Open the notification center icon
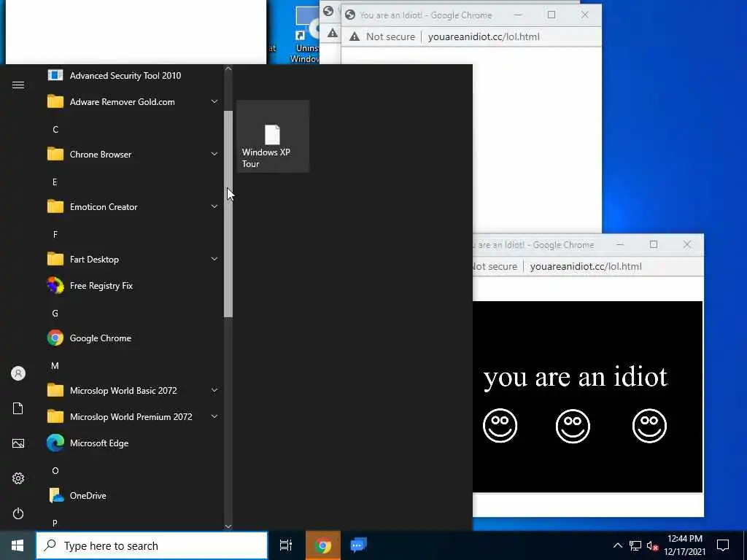747x560 pixels. (x=723, y=545)
